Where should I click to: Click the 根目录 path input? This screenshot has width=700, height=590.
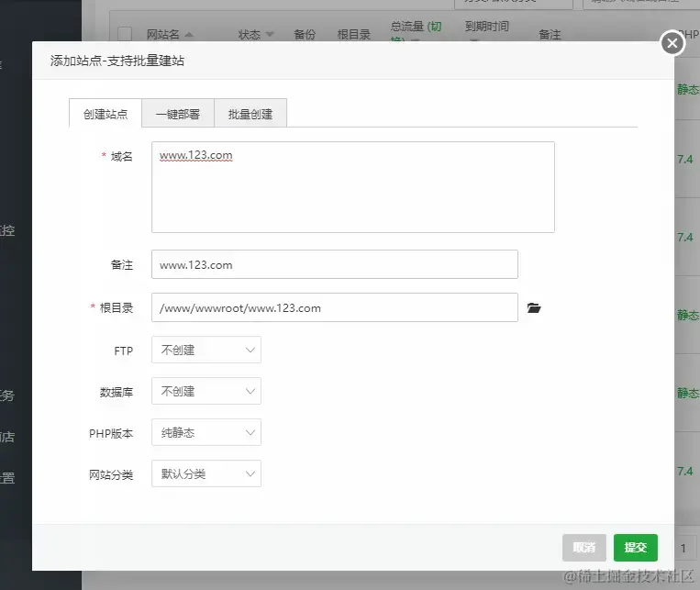335,307
